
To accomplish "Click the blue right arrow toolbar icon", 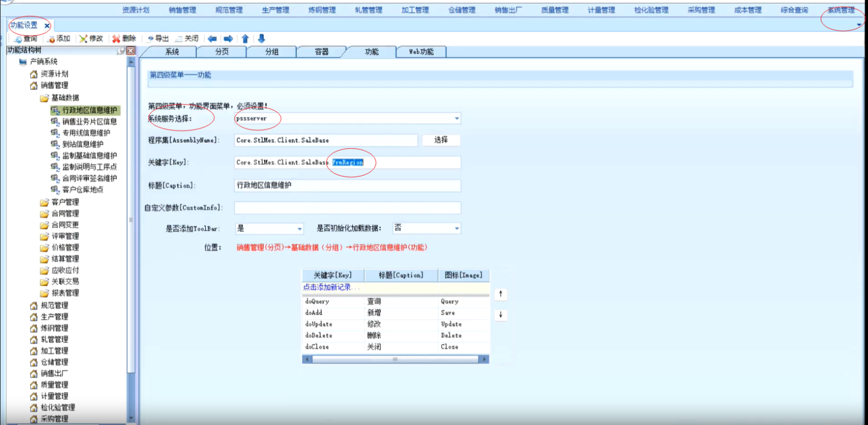I will [x=228, y=39].
